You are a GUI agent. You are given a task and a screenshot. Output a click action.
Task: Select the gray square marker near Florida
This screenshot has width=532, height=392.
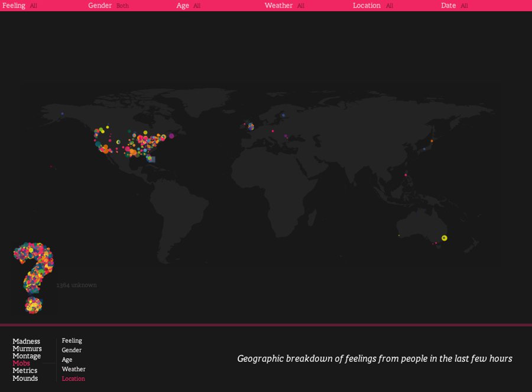coord(151,159)
